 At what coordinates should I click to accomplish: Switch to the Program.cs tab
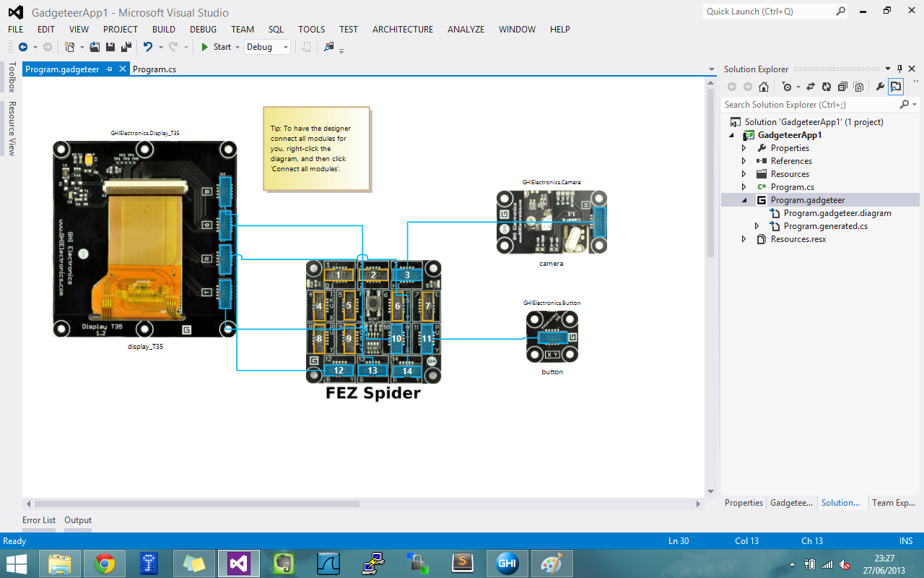pyautogui.click(x=154, y=69)
